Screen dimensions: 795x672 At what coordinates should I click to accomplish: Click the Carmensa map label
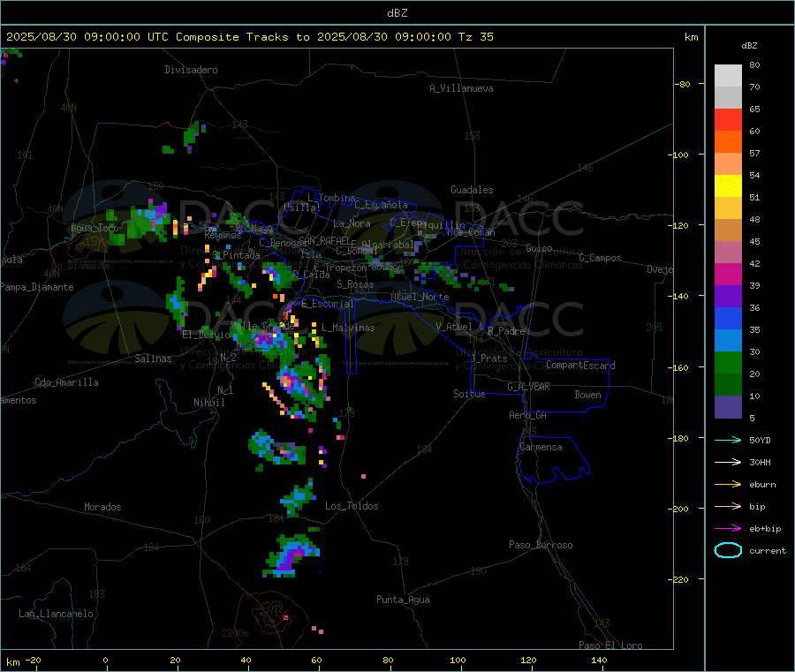[541, 448]
